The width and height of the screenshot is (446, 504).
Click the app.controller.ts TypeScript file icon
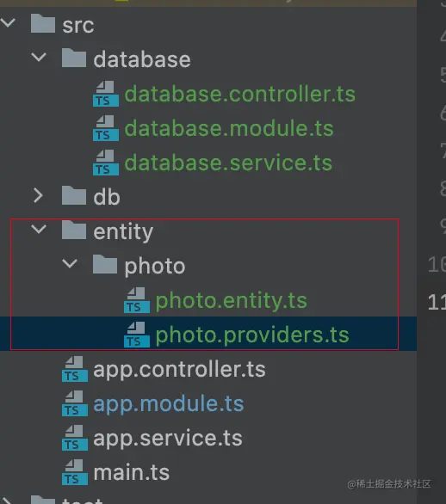75,369
